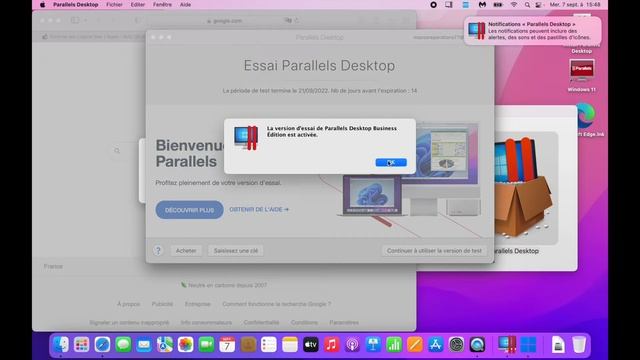Open the Conditions footer link
This screenshot has width=640, height=360.
[x=304, y=322]
